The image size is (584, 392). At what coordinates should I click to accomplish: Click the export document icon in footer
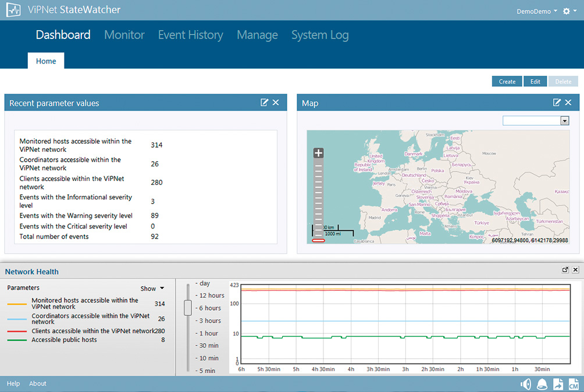point(558,384)
